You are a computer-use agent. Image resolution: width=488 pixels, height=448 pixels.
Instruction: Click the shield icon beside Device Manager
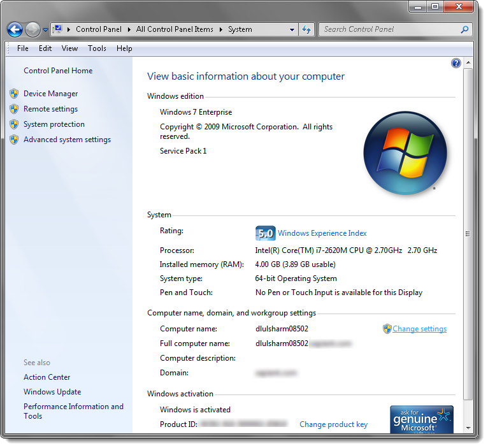point(14,94)
